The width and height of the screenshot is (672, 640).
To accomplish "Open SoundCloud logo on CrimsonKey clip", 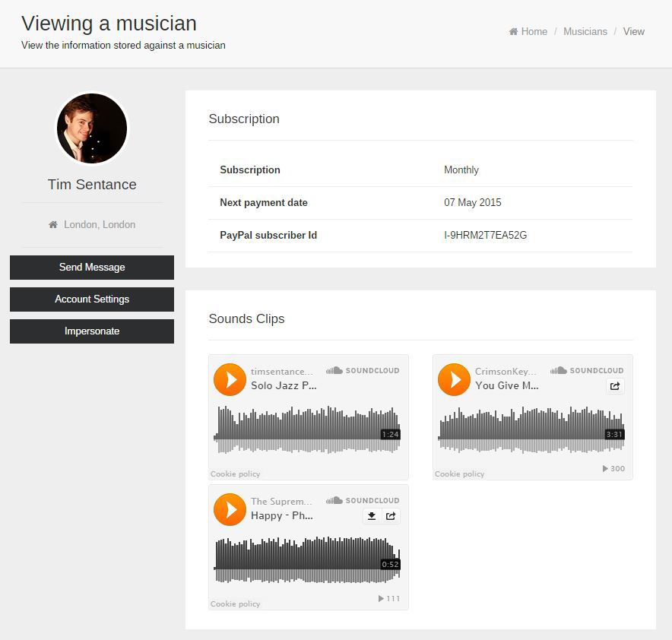I will click(587, 371).
